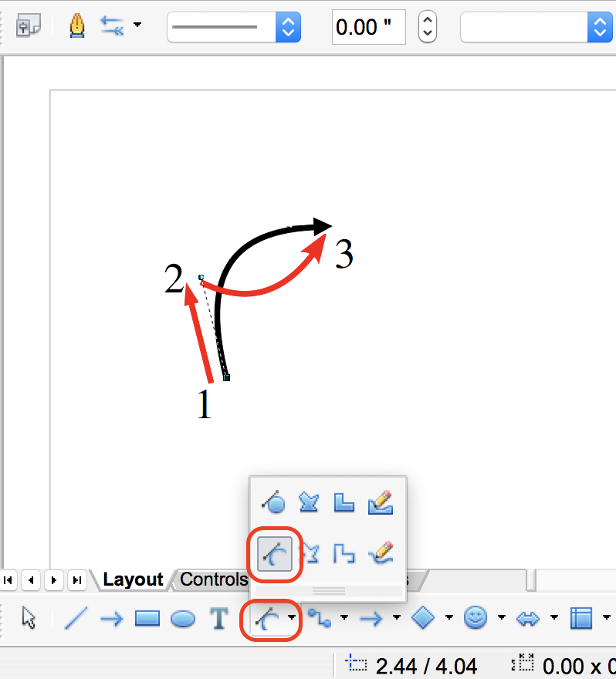Open the Arrow Style dropdown arrow
616x679 pixels.
[137, 25]
